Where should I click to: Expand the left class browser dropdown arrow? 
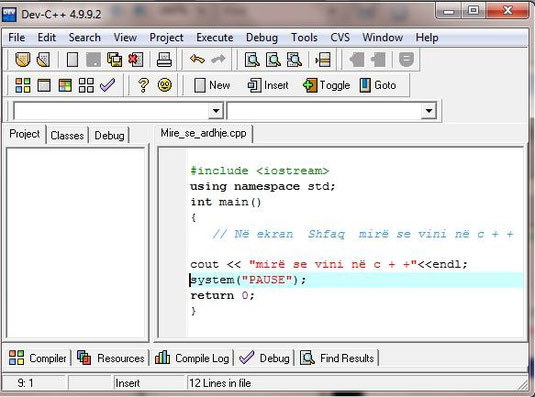[x=216, y=111]
